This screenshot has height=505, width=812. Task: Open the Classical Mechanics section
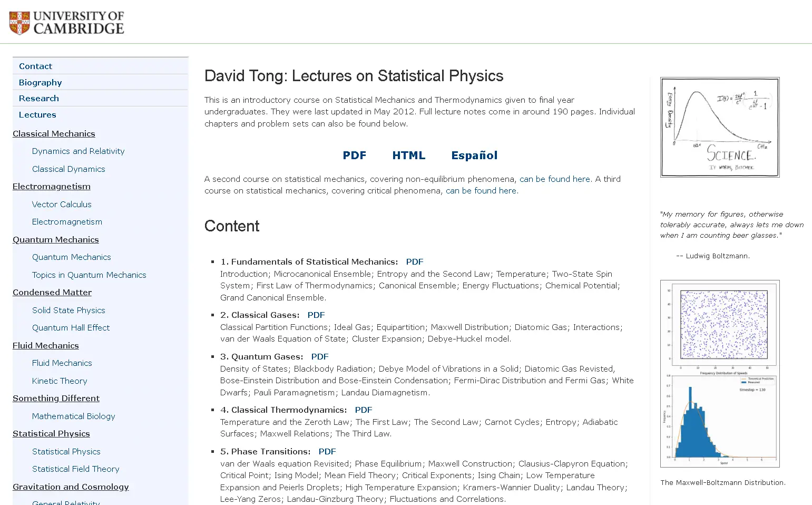click(x=54, y=133)
